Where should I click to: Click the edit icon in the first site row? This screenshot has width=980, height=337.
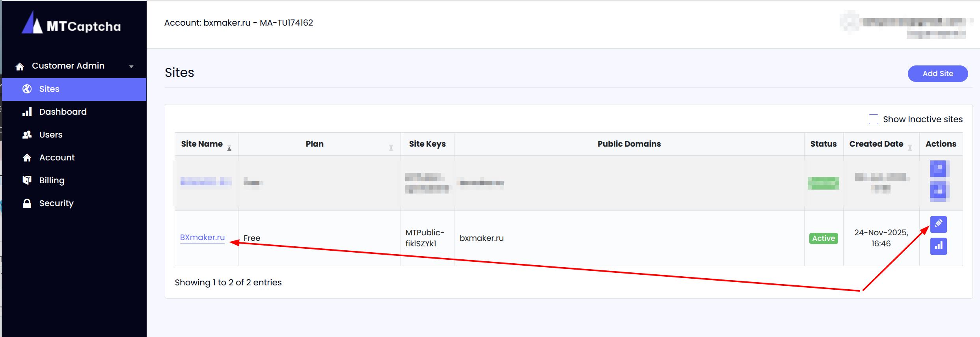click(939, 169)
